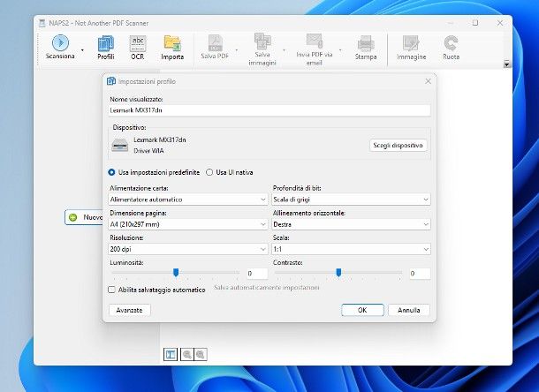Enable Abilita salvataggio automatico checkbox
This screenshot has height=392, width=539.
(112, 289)
